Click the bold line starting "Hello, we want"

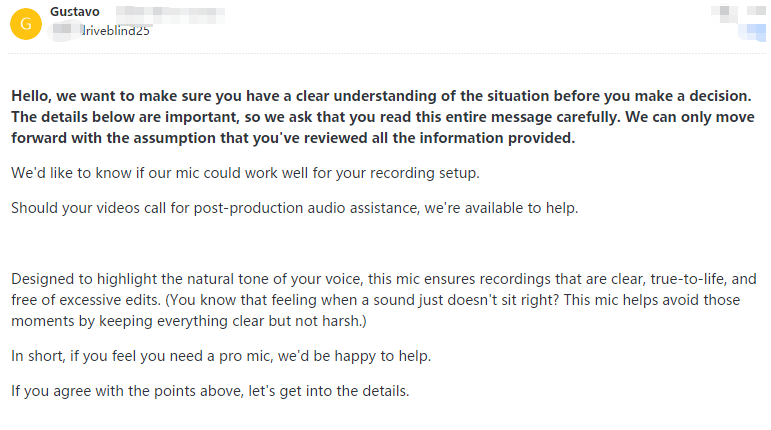(x=381, y=96)
